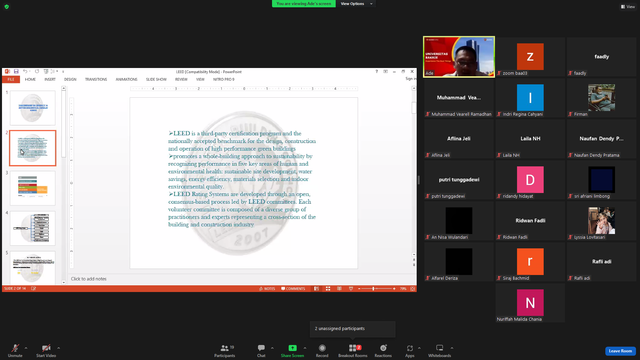640x360 pixels.
Task: Open the Chat panel
Action: (x=261, y=350)
